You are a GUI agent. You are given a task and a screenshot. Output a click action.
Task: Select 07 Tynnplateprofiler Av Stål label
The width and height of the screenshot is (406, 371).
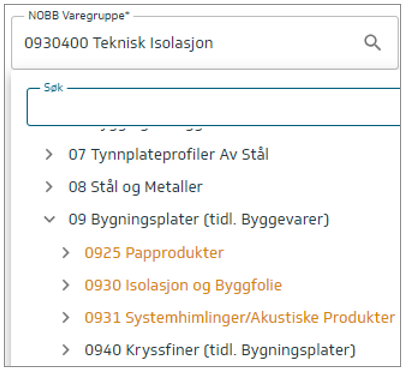[168, 154]
